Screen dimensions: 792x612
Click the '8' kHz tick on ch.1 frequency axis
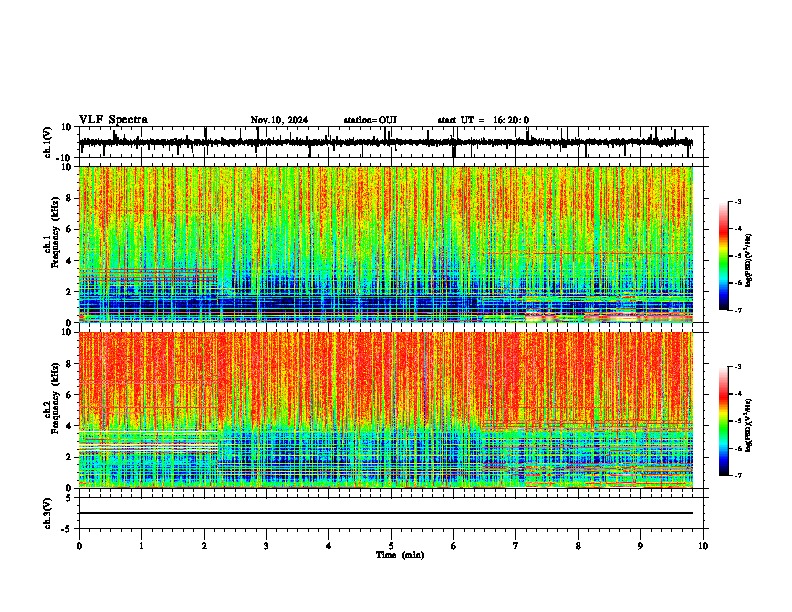[70, 198]
